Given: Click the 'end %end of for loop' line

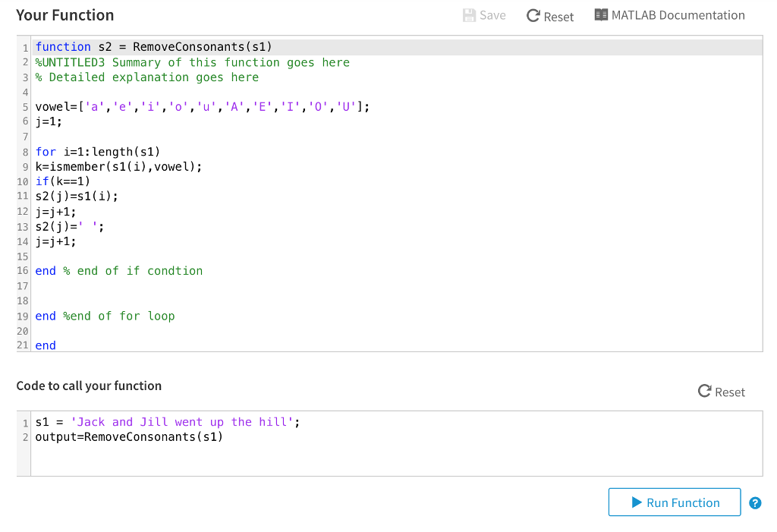Looking at the screenshot, I should [x=105, y=316].
